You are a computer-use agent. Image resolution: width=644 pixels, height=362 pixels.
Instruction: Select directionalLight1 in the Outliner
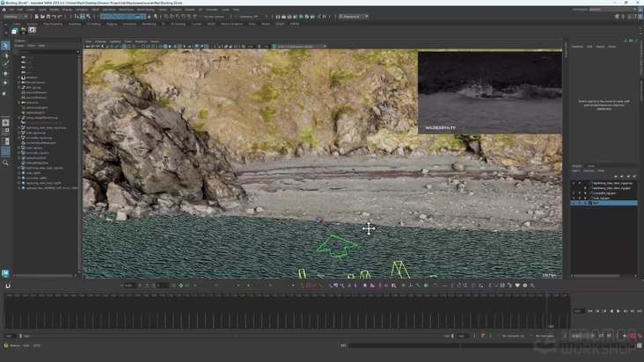point(37,107)
